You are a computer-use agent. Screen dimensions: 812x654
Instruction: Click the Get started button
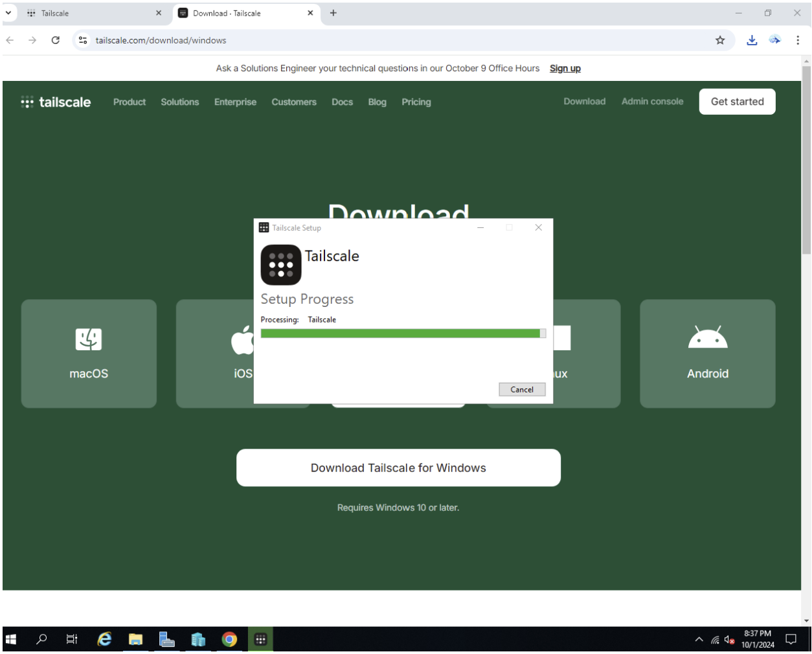738,102
